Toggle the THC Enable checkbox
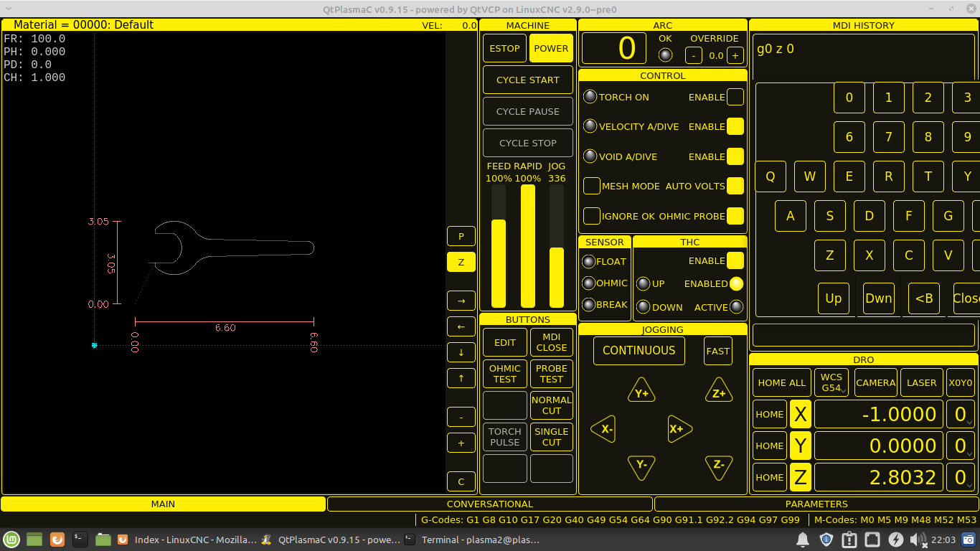980x551 pixels. pos(735,260)
